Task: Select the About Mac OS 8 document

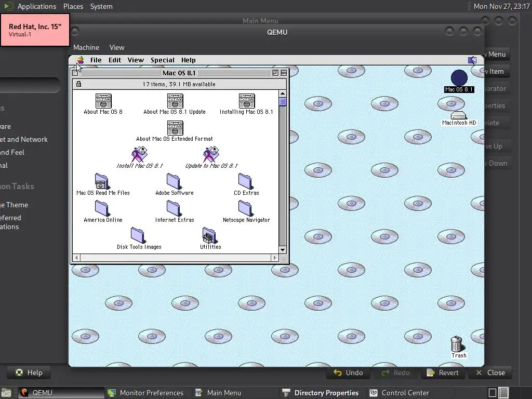Action: [103, 101]
